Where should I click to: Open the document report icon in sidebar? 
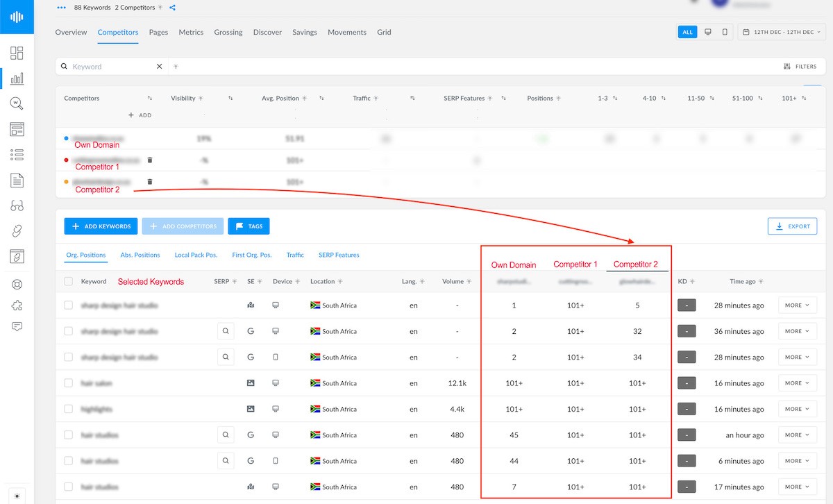point(17,180)
